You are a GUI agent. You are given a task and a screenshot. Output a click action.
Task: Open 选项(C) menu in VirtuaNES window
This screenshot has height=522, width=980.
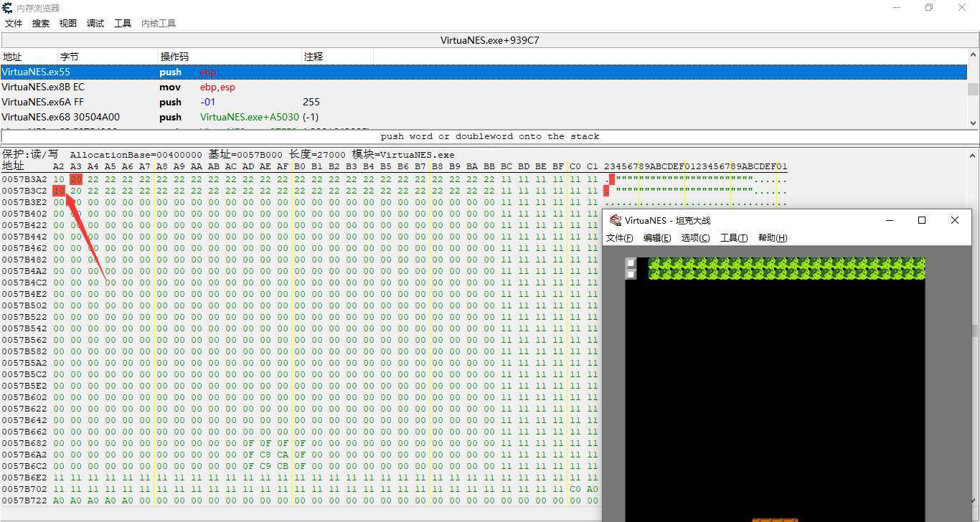695,238
